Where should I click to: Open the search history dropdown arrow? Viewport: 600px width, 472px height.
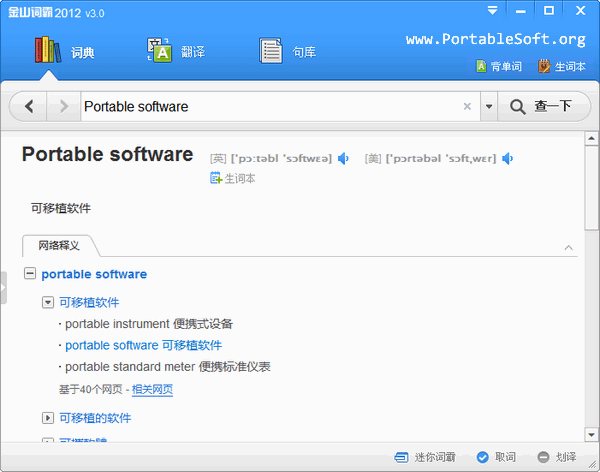pos(488,106)
